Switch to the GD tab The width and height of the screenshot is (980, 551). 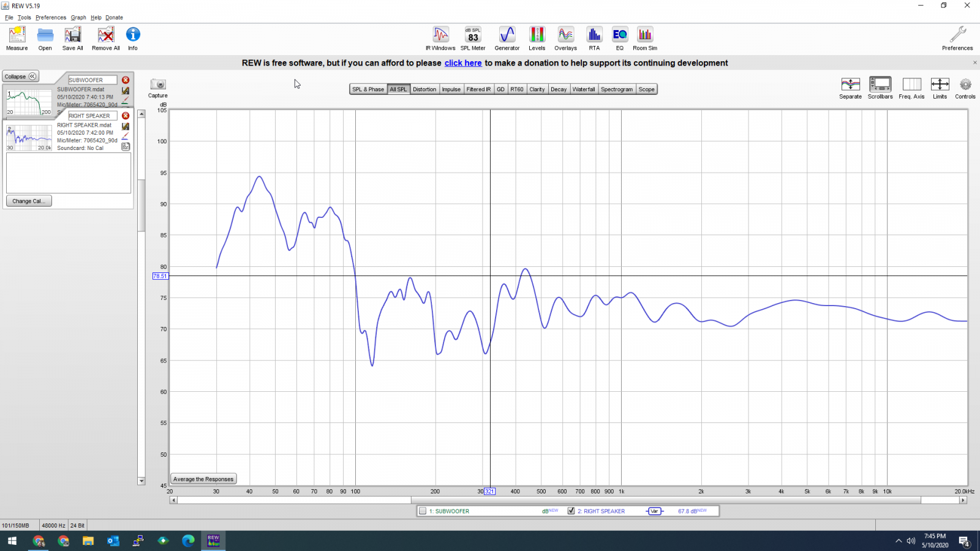click(500, 89)
